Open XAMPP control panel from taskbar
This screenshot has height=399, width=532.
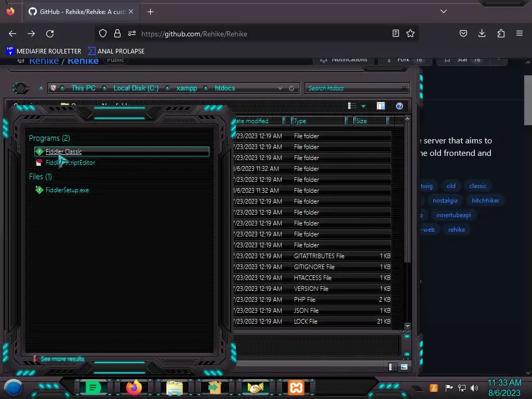(296, 388)
